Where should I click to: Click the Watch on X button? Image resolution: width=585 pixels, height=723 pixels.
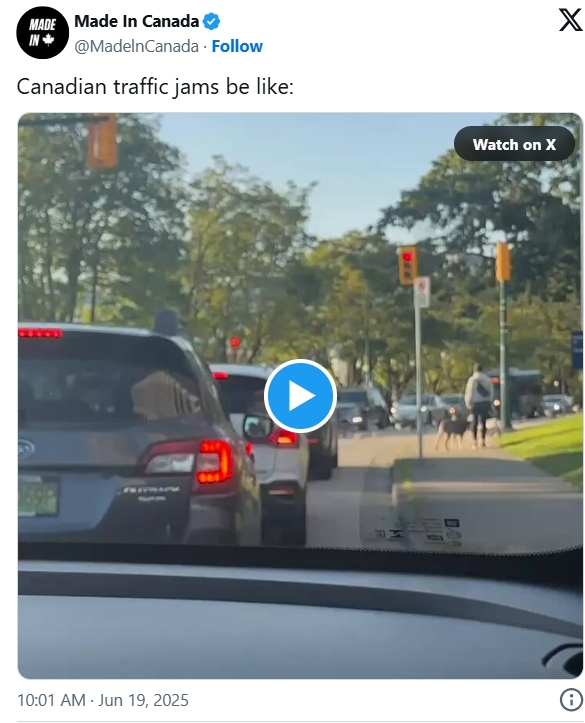pos(514,144)
